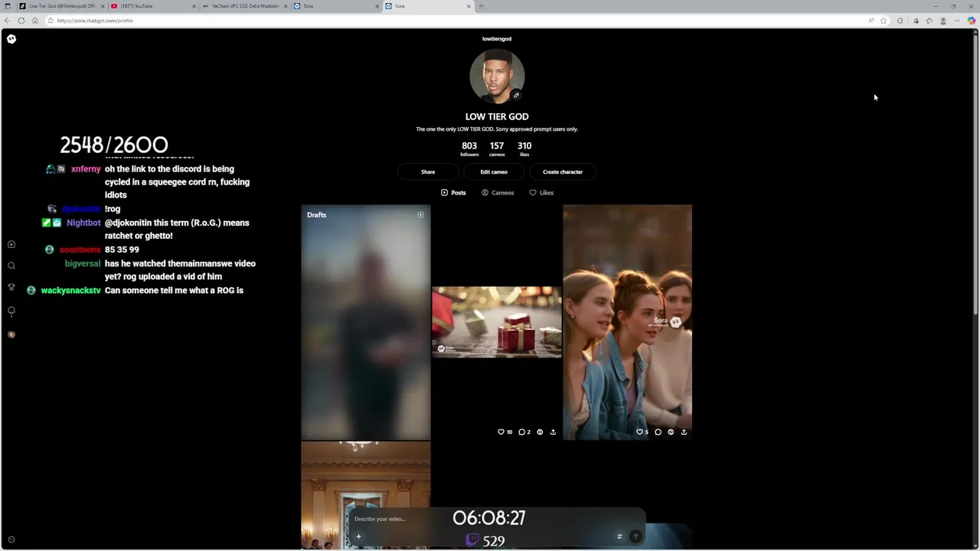The width and height of the screenshot is (980, 551).
Task: Open the trophy icon in Sora's left sidebar
Action: point(11,287)
